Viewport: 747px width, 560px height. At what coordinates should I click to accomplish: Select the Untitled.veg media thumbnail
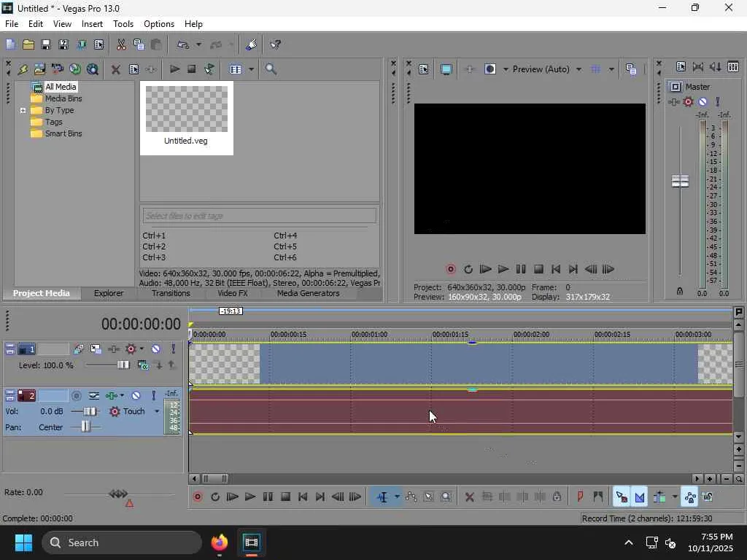pyautogui.click(x=186, y=117)
